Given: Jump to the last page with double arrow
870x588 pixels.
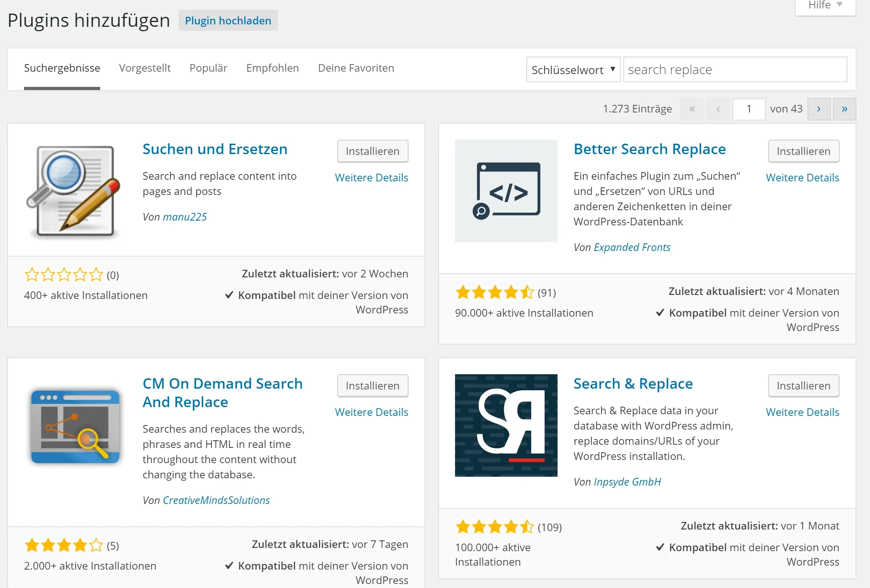Looking at the screenshot, I should 844,109.
